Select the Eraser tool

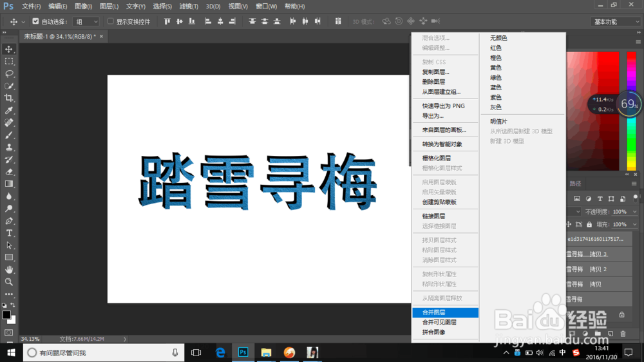(x=8, y=172)
